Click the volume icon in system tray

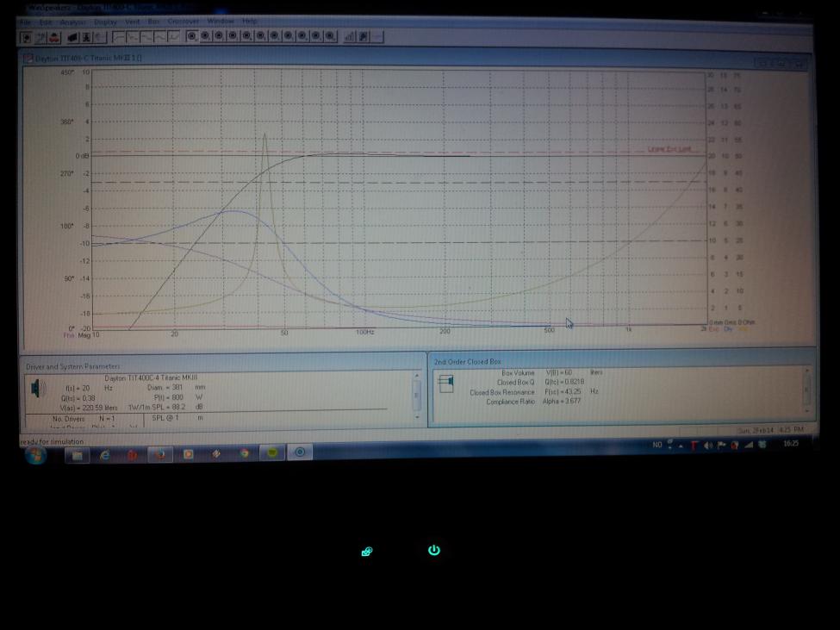point(708,446)
